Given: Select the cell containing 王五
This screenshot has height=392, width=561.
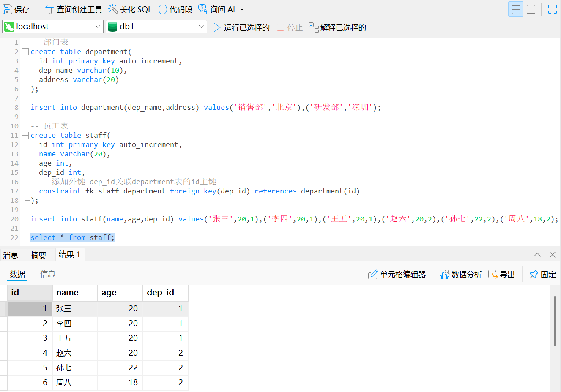Looking at the screenshot, I should coord(75,338).
